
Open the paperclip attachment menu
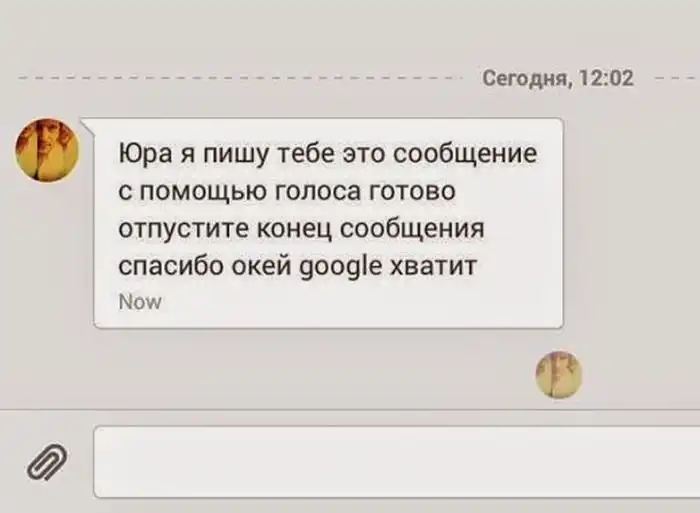click(x=47, y=461)
